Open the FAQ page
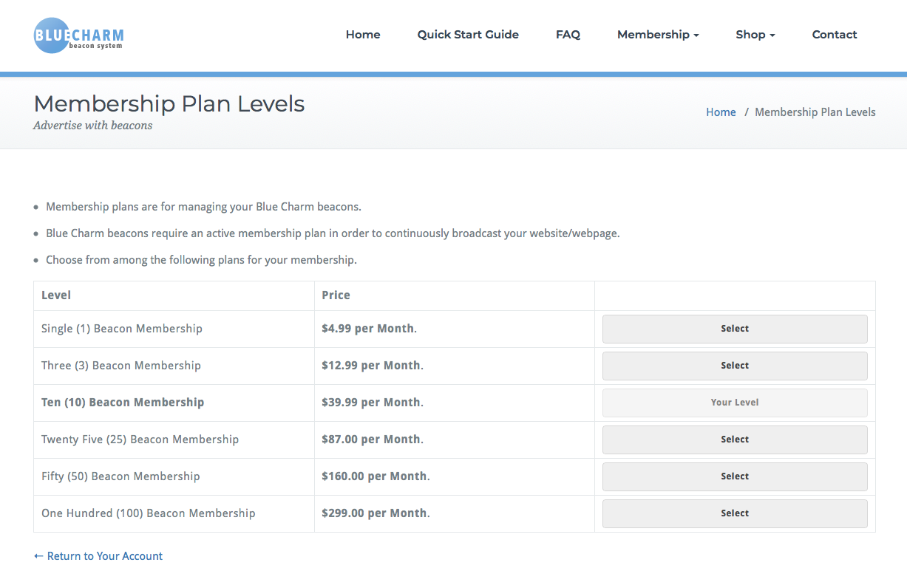The height and width of the screenshot is (588, 907). [568, 35]
